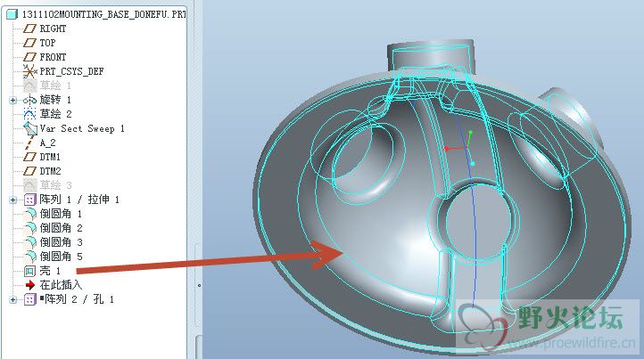The width and height of the screenshot is (644, 359).
Task: Select the 旋转 1 feature label
Action: tap(55, 100)
